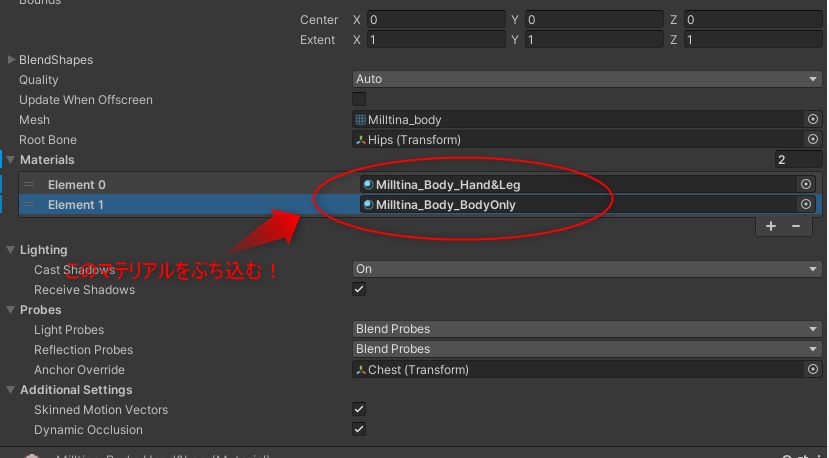Screen dimensions: 829x458
Task: Open object picker for Anchor Override field
Action: tap(813, 369)
